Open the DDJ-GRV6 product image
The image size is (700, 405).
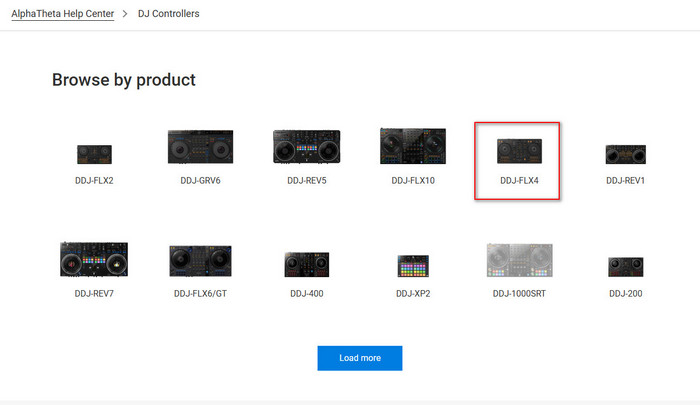click(200, 147)
